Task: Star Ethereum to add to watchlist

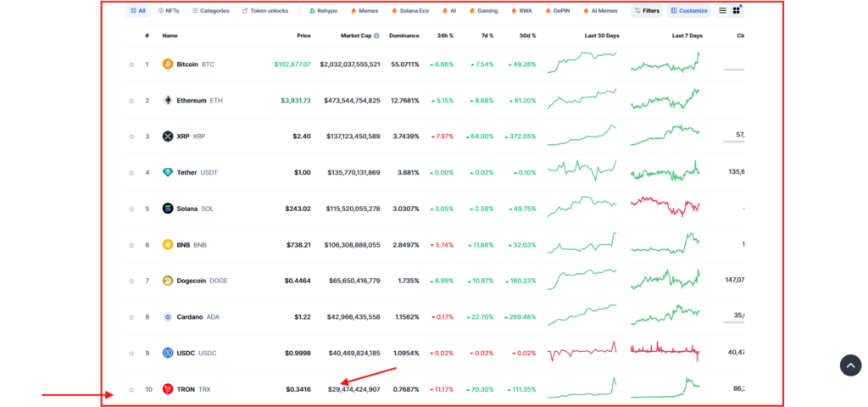Action: point(131,101)
